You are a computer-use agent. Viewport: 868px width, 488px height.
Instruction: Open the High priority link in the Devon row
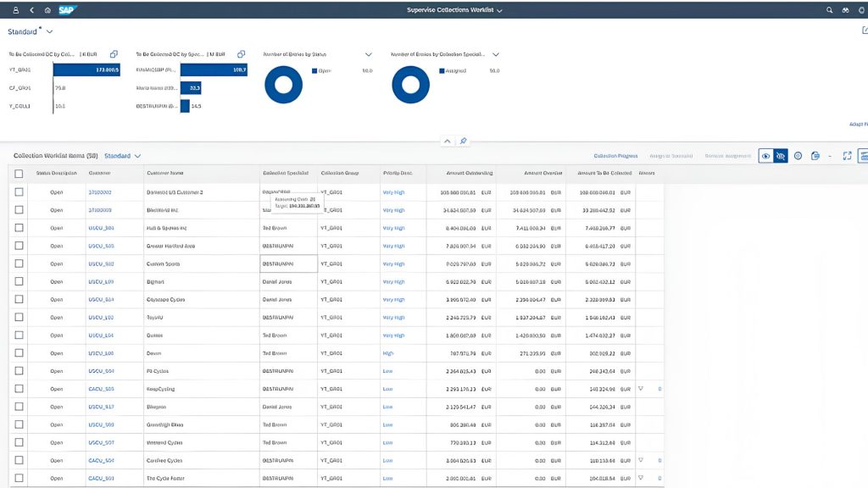tap(388, 353)
